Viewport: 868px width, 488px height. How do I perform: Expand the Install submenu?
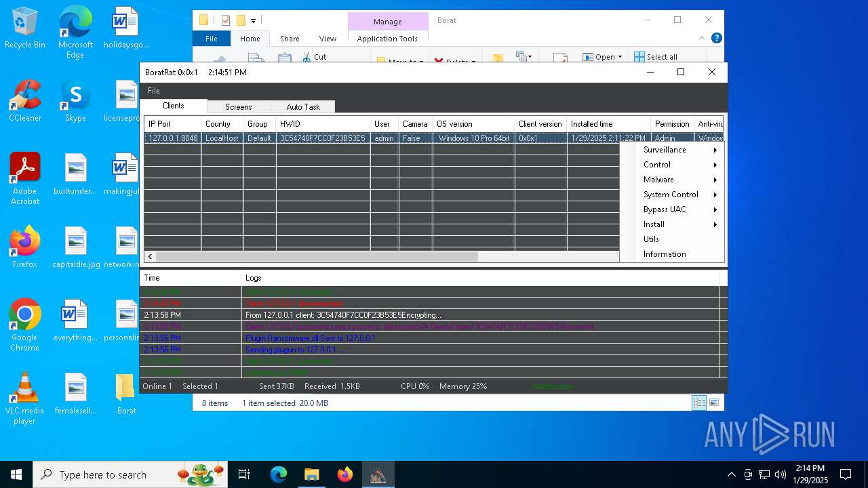click(680, 224)
